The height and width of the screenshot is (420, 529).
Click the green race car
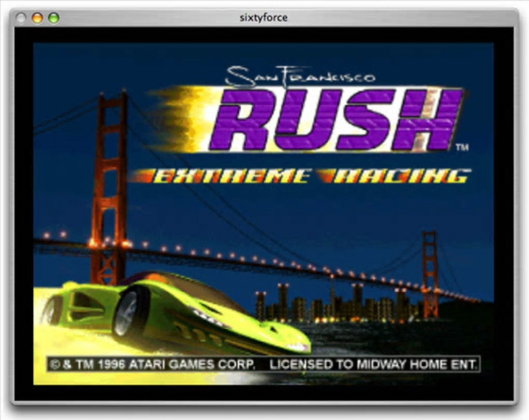pos(175,314)
